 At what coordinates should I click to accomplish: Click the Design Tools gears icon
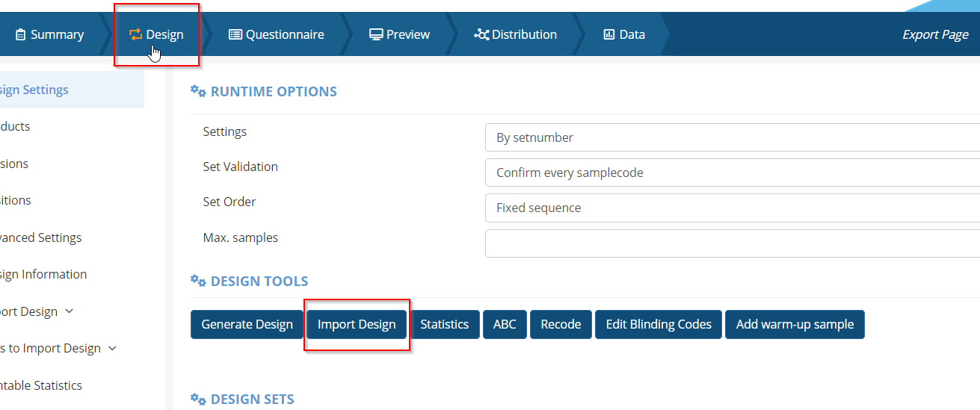198,281
